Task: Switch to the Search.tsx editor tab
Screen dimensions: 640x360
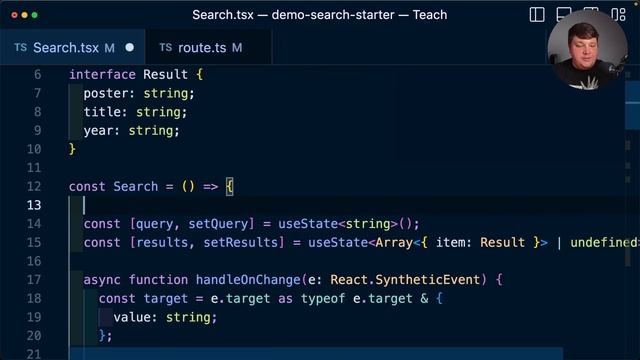Action: (x=72, y=48)
